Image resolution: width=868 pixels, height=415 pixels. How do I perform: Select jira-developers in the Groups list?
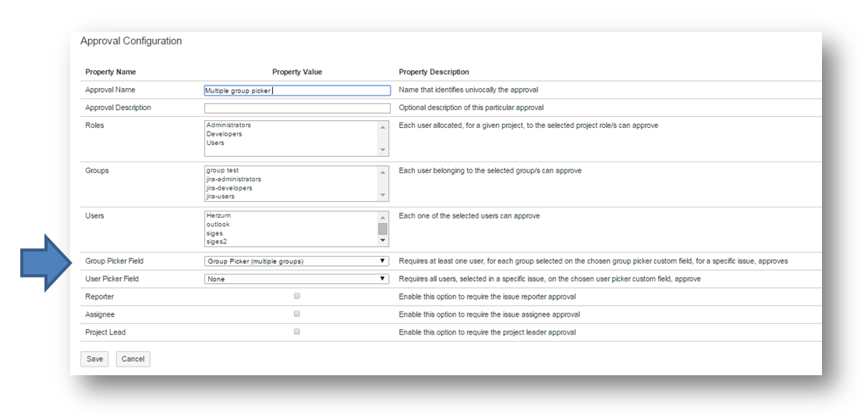point(229,188)
